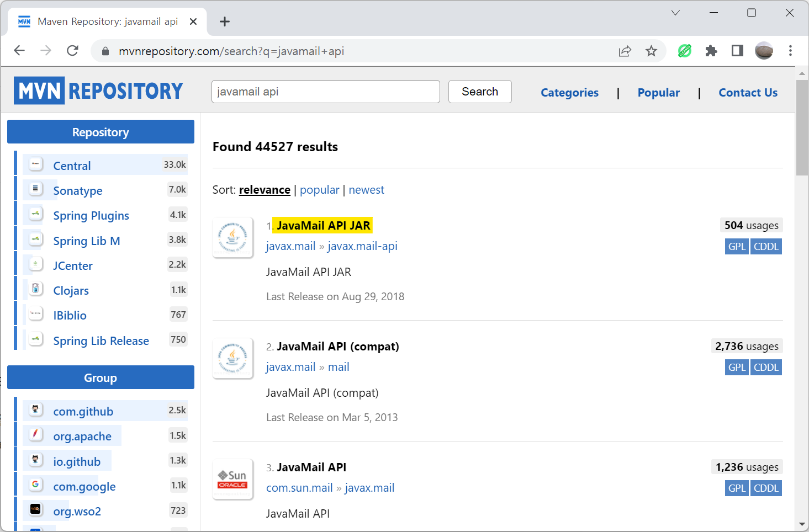Image resolution: width=809 pixels, height=532 pixels.
Task: Click the 504 usages badge
Action: pos(752,226)
